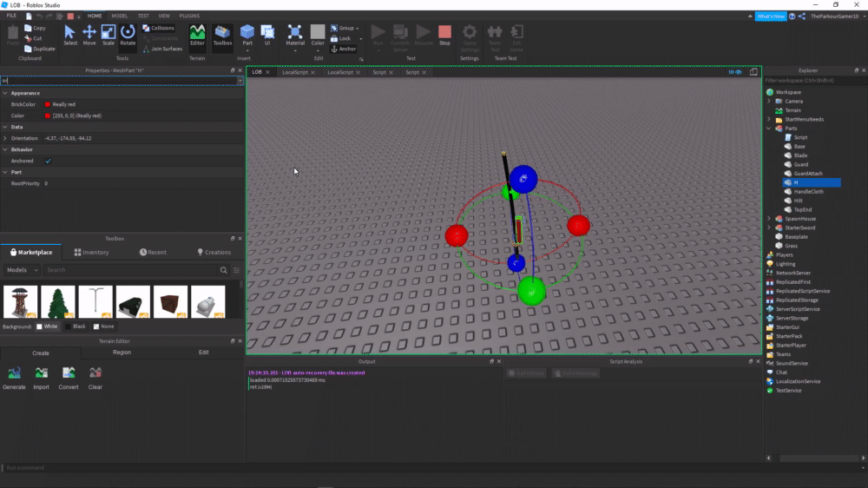Select the Select tool in ribbon
Image resolution: width=868 pixels, height=488 pixels.
[x=69, y=35]
